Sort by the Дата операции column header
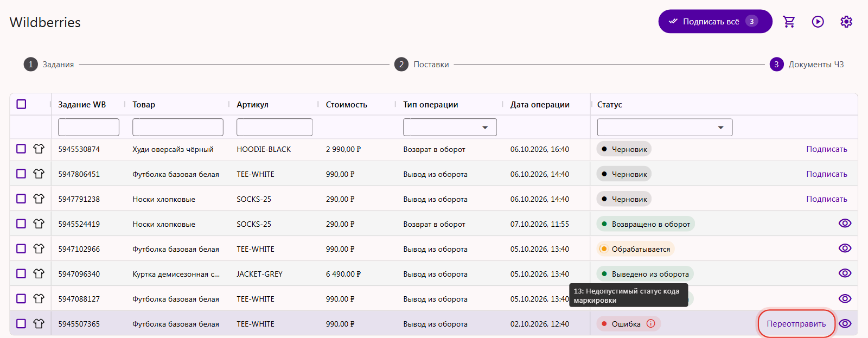The height and width of the screenshot is (338, 868). pos(540,105)
